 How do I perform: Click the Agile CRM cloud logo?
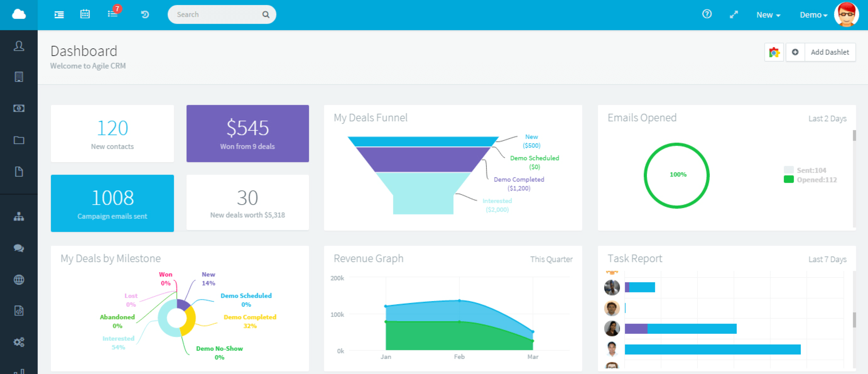(x=19, y=14)
